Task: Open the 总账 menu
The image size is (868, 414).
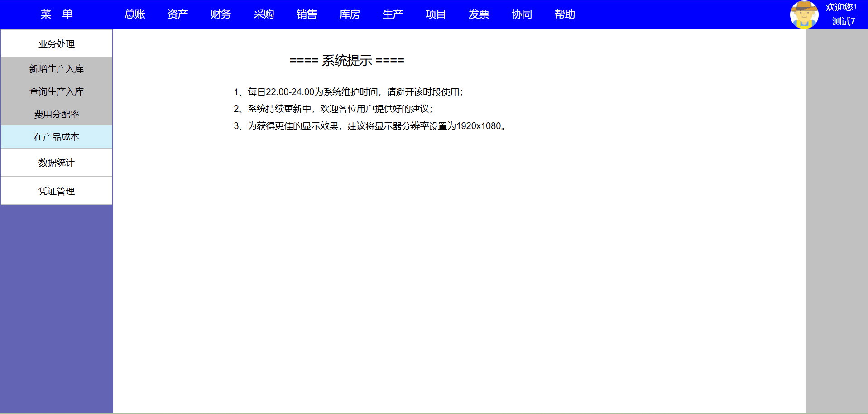Action: (x=135, y=14)
